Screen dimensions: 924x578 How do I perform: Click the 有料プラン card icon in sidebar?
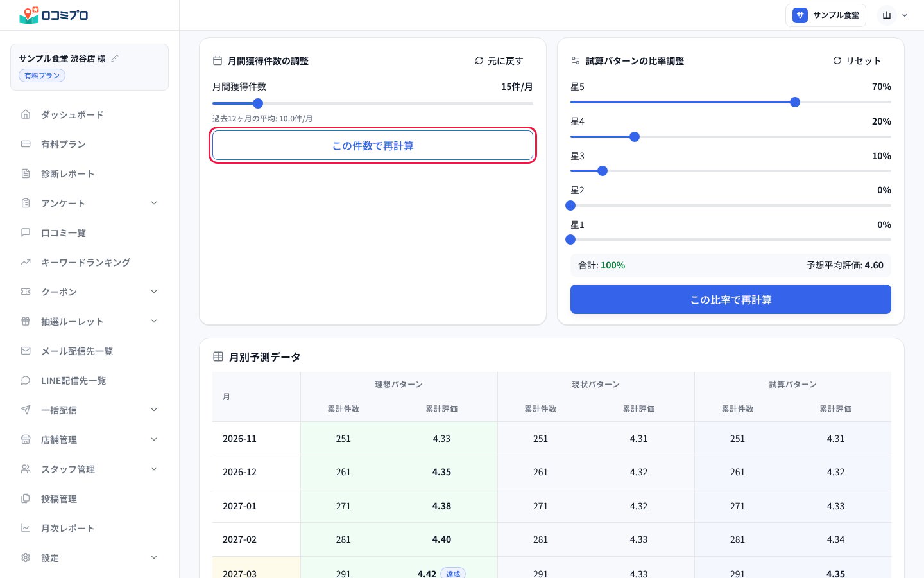26,144
